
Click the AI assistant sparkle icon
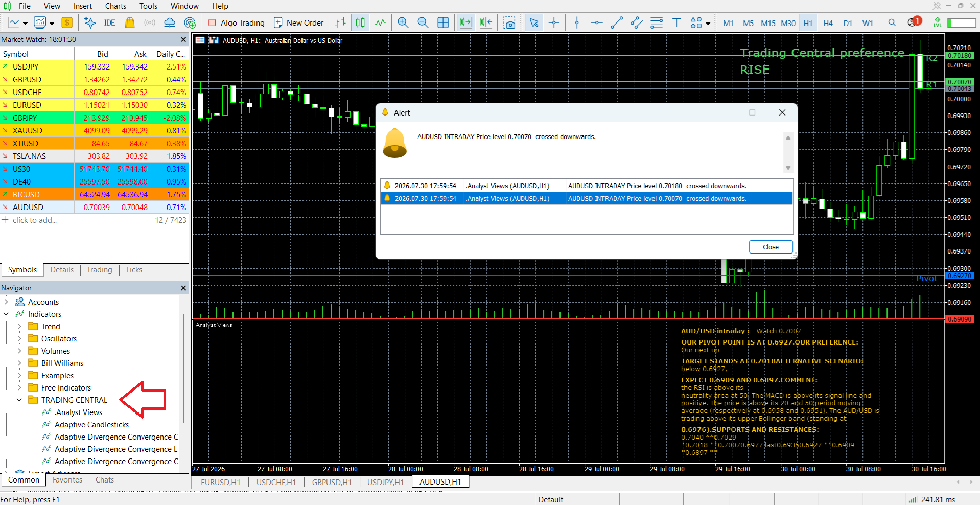[x=90, y=22]
